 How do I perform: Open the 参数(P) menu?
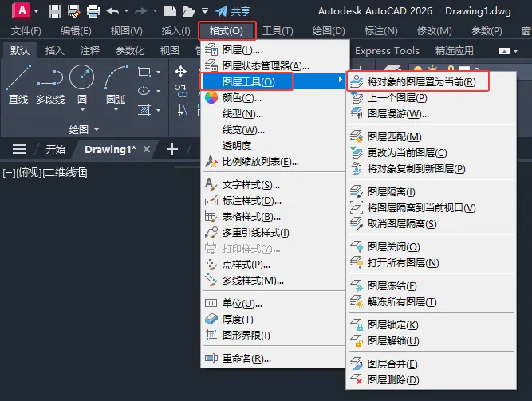coord(487,31)
